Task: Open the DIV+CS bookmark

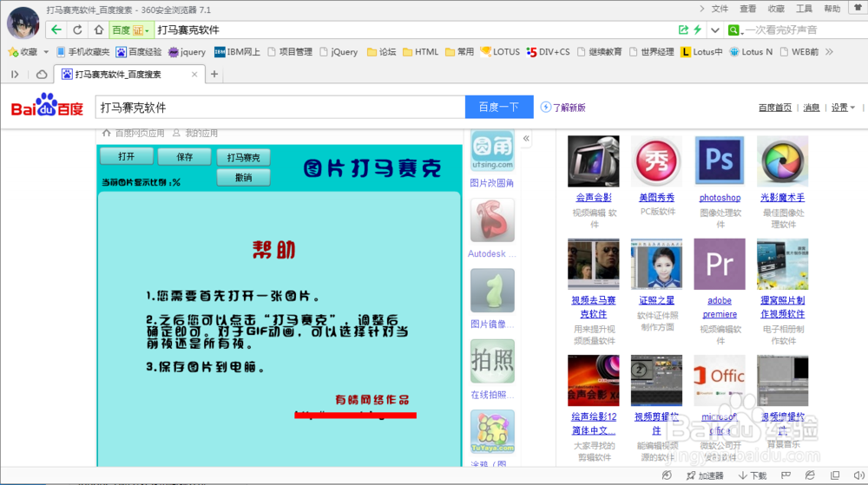Action: click(548, 52)
